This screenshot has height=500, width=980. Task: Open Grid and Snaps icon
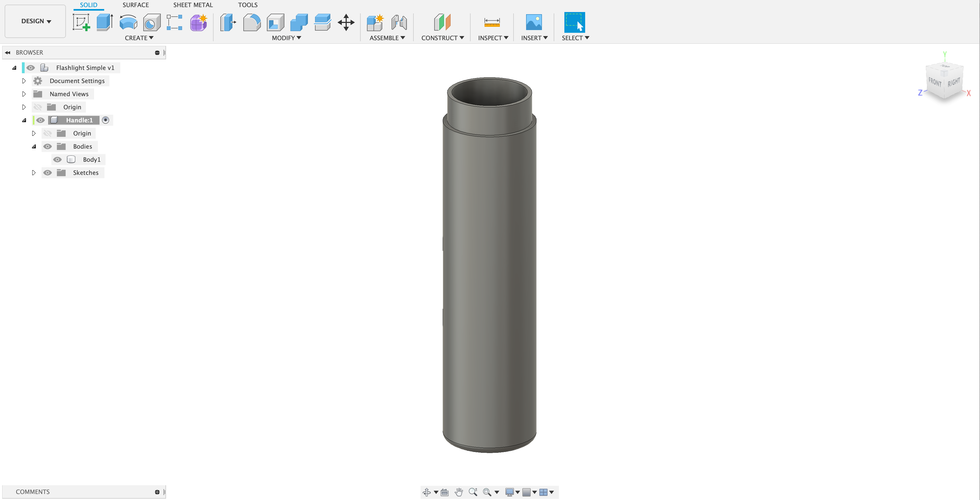click(x=527, y=492)
